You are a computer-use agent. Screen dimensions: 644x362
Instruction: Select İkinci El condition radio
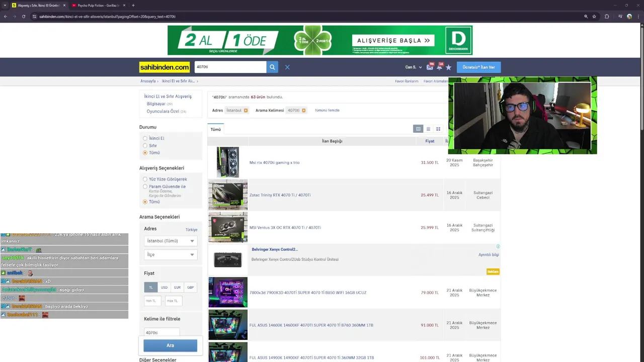point(145,138)
